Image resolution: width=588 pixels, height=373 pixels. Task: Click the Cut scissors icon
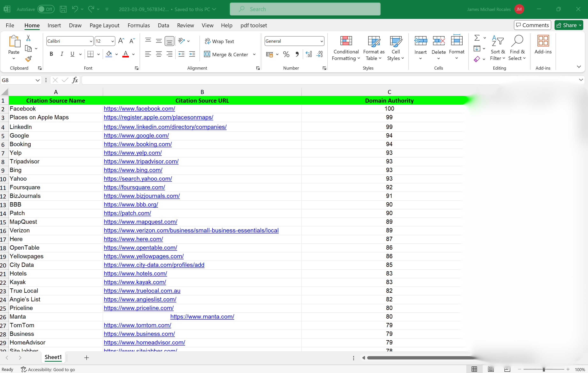coord(28,38)
